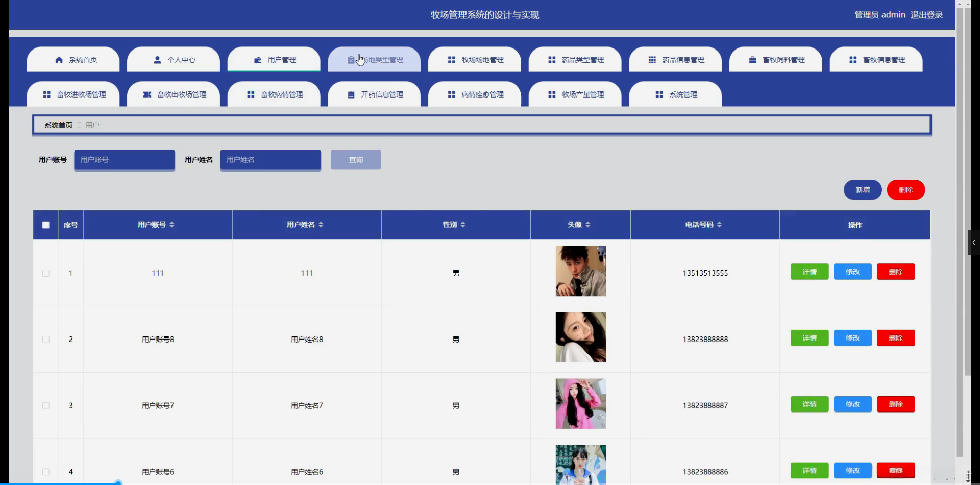Click the phone number 13823888886
Viewport: 980px width, 485px height.
click(705, 472)
